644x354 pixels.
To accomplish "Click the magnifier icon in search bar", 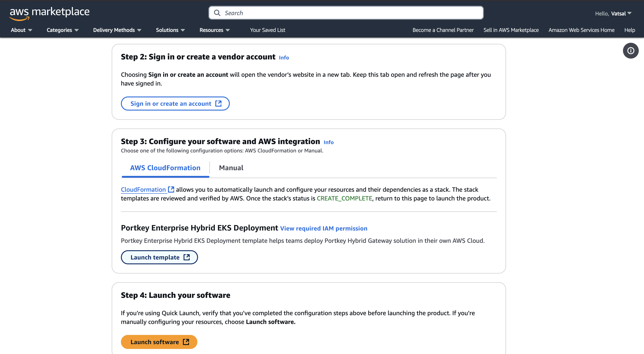I will (x=217, y=13).
